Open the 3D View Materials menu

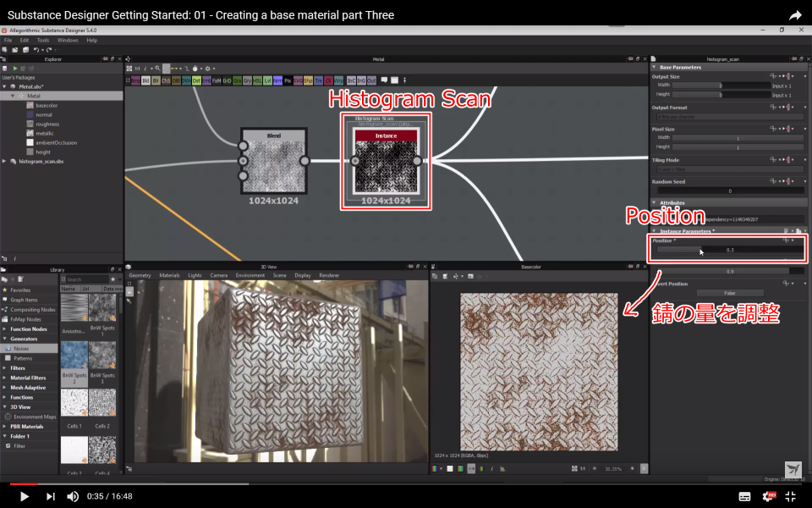[x=169, y=275]
